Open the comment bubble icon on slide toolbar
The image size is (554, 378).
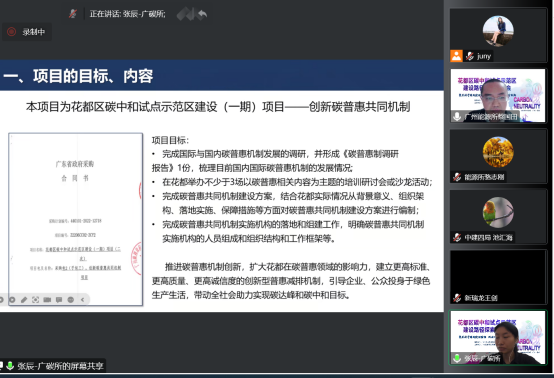pos(59,300)
